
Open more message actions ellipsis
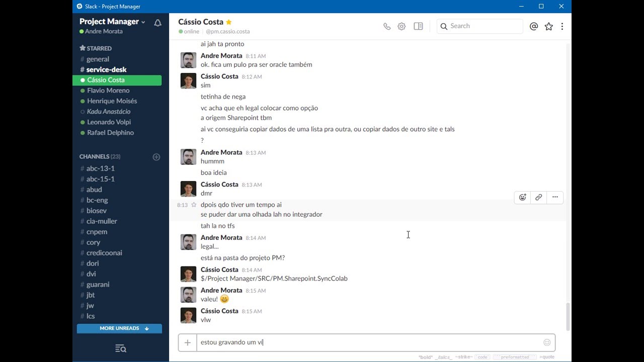[555, 197]
